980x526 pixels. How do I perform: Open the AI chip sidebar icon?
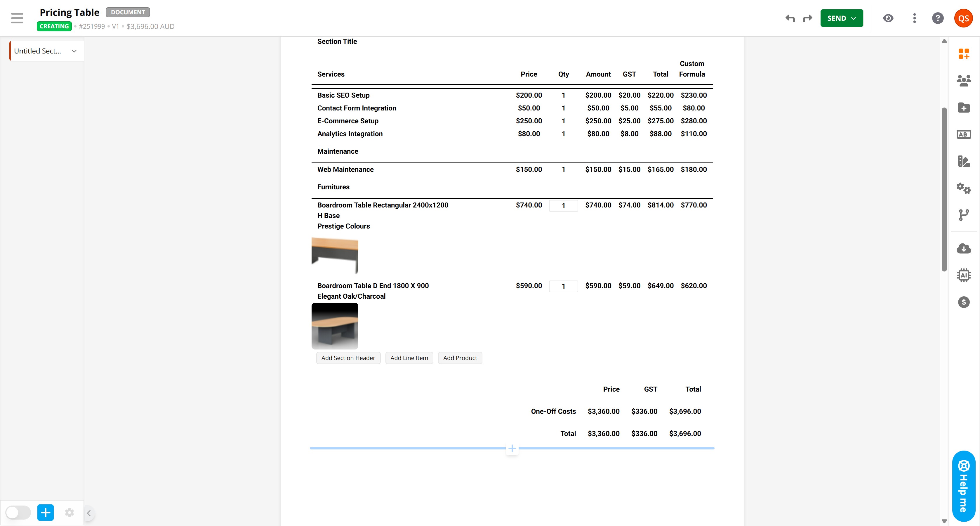(963, 275)
